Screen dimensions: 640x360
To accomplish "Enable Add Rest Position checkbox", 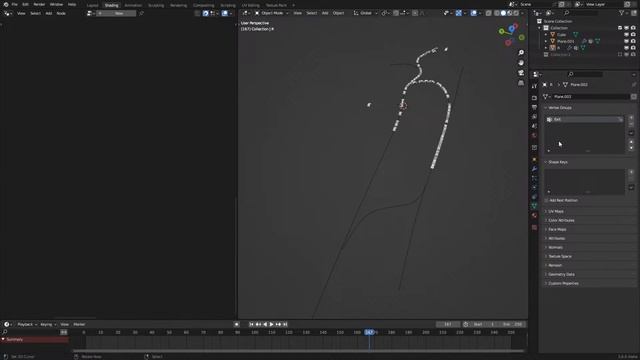I will [x=547, y=200].
